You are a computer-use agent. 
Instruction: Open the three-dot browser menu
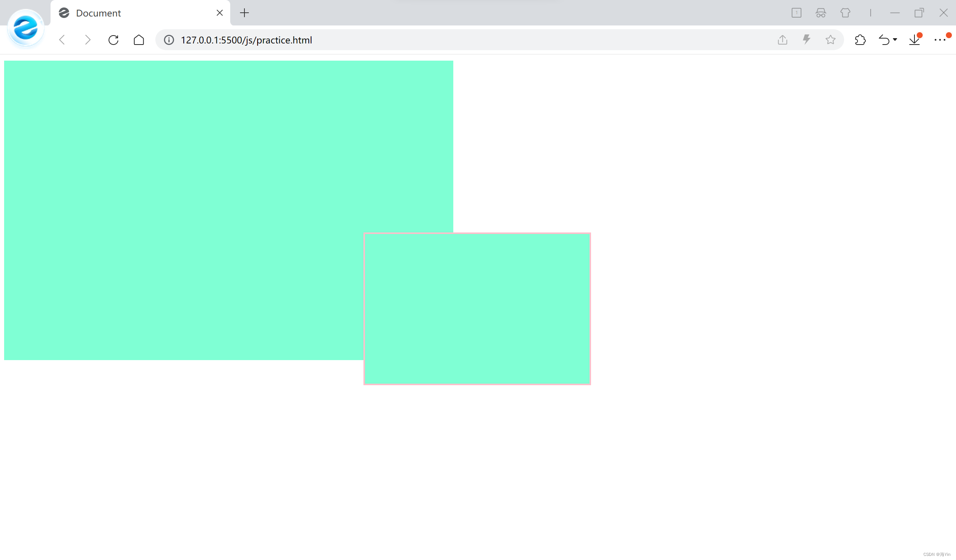pyautogui.click(x=940, y=40)
